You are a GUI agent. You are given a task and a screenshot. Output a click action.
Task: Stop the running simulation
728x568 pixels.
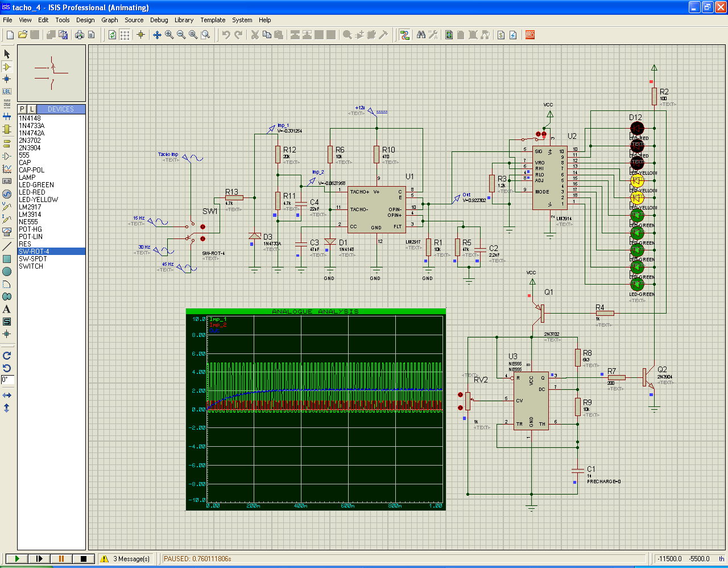point(84,559)
